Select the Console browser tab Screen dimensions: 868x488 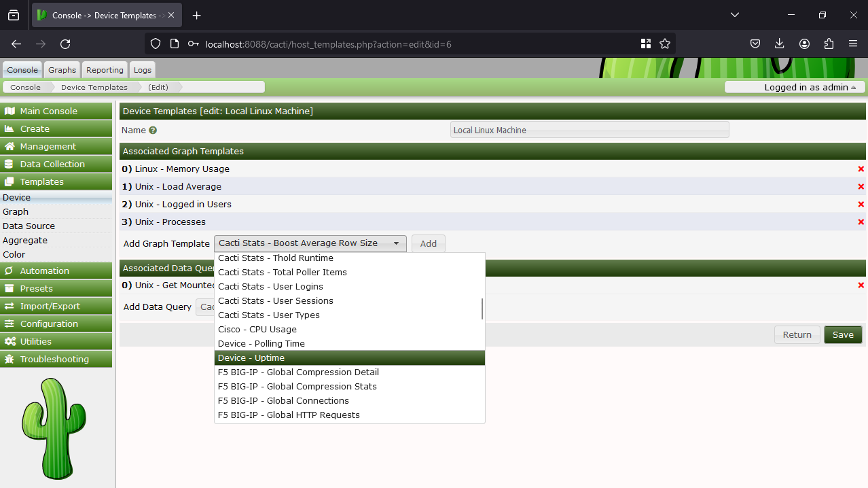pyautogui.click(x=105, y=15)
